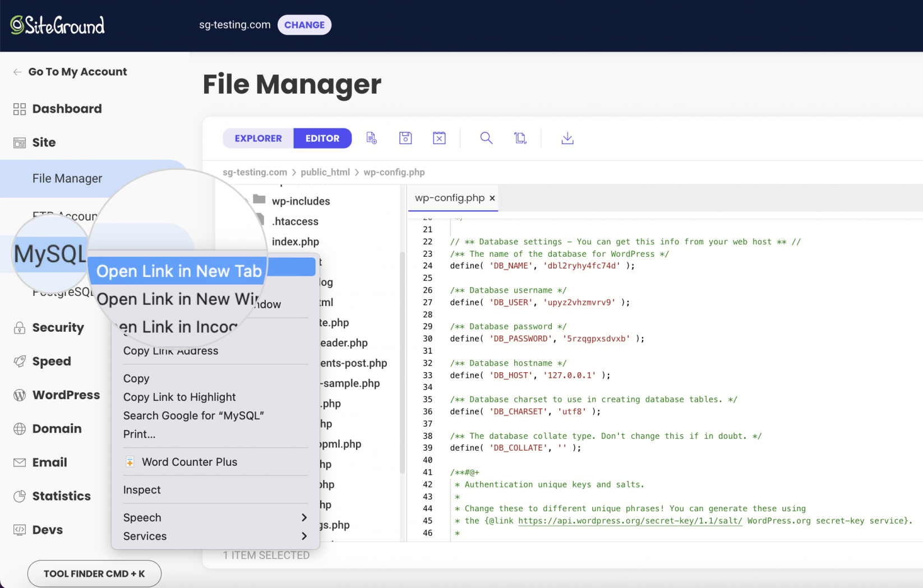
Task: Click the DB_PASSWORD define code line
Action: pyautogui.click(x=547, y=339)
